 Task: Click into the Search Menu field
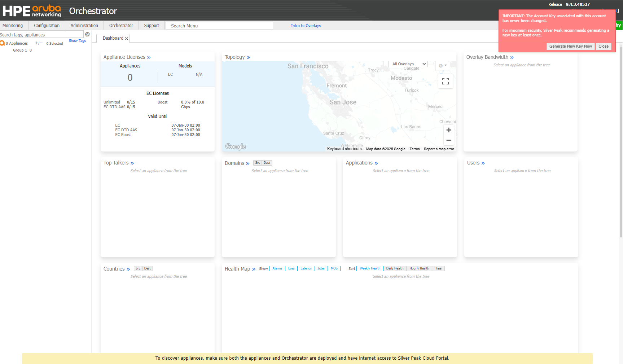pos(219,26)
